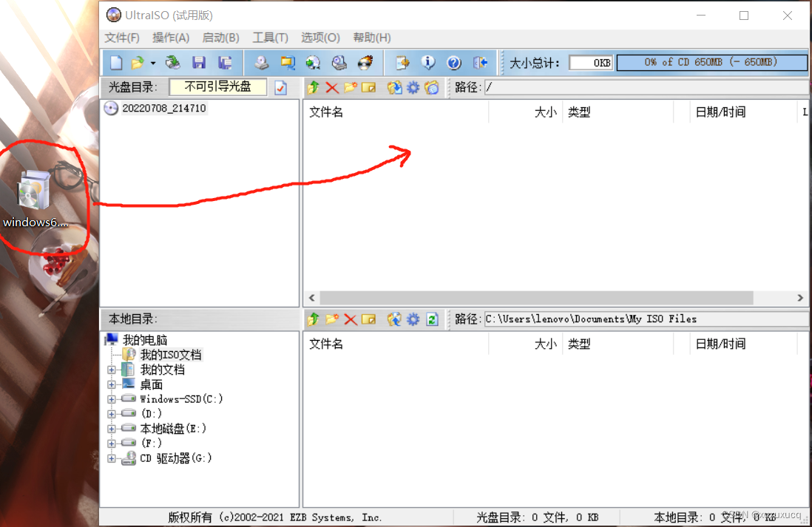Select 我的电脑 in the local tree
This screenshot has width=812, height=527.
coord(144,340)
